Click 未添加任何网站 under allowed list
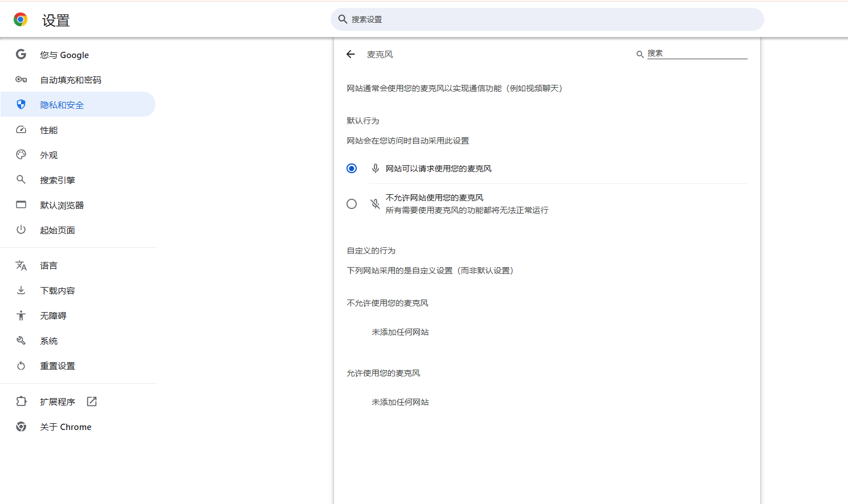 point(400,402)
